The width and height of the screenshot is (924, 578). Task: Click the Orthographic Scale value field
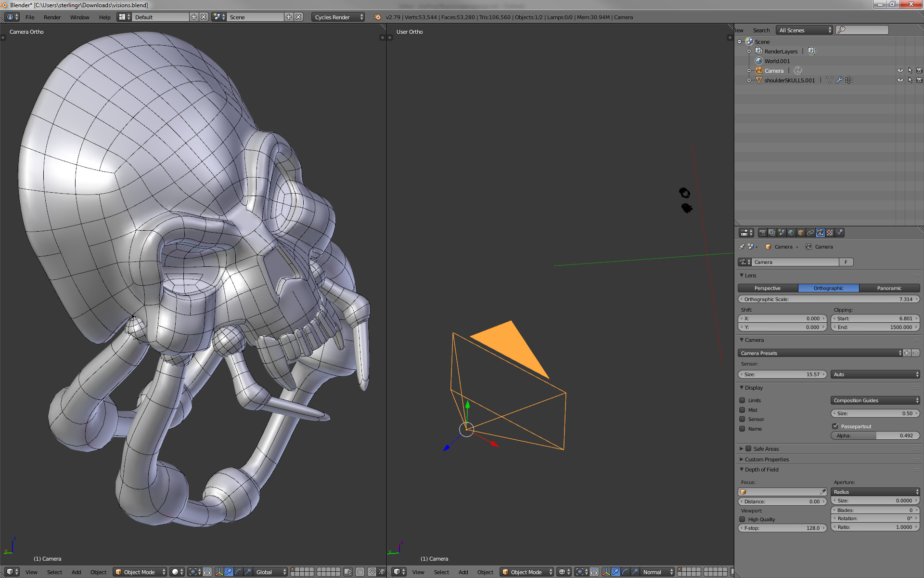tap(828, 299)
